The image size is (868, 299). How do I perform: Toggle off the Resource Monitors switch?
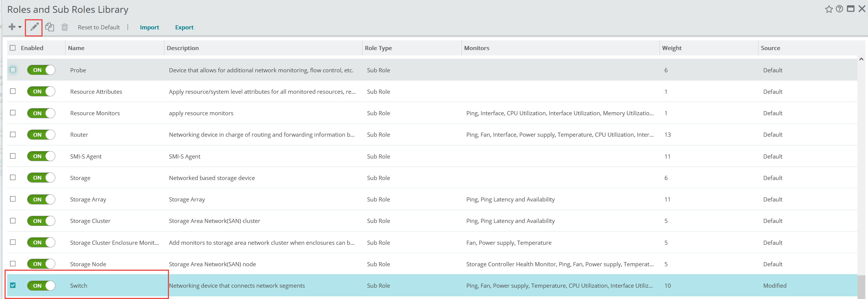click(x=41, y=113)
